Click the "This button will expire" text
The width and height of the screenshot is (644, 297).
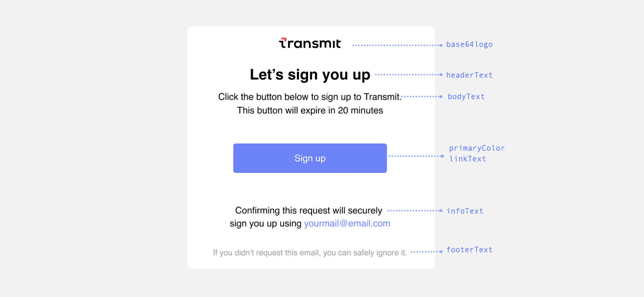pos(310,111)
